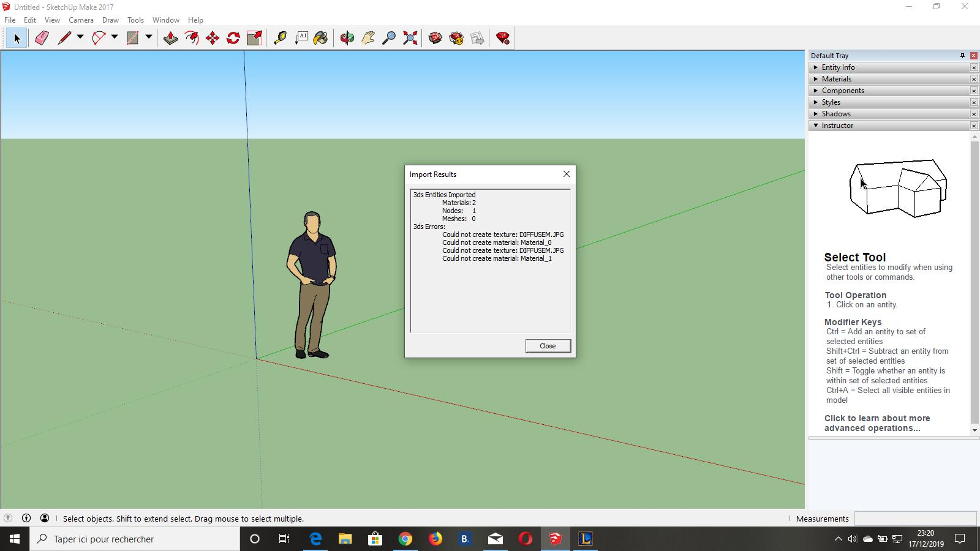This screenshot has width=980, height=551.
Task: Click the Measurements input box
Action: pos(915,519)
